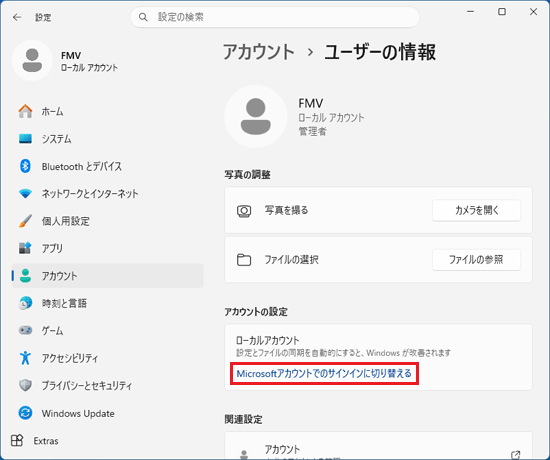
Task: Click the アカウント person icon in sidebar
Action: coord(25,275)
